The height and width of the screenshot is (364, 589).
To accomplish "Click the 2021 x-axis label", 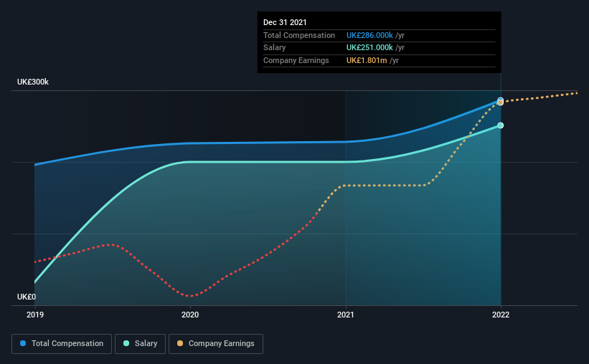I will tap(346, 315).
